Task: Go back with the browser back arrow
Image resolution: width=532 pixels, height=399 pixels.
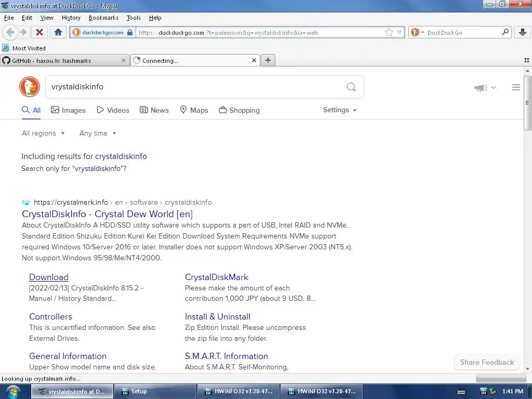Action: [x=10, y=33]
